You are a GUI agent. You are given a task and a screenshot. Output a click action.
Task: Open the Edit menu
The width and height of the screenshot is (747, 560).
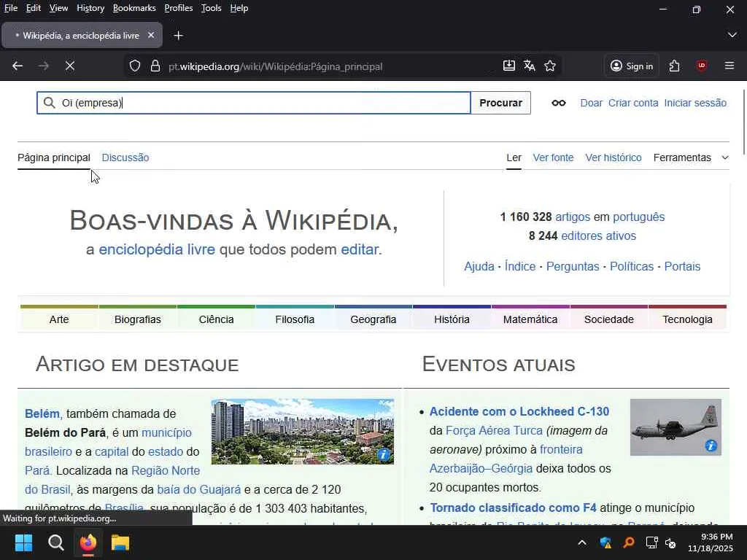pyautogui.click(x=34, y=8)
